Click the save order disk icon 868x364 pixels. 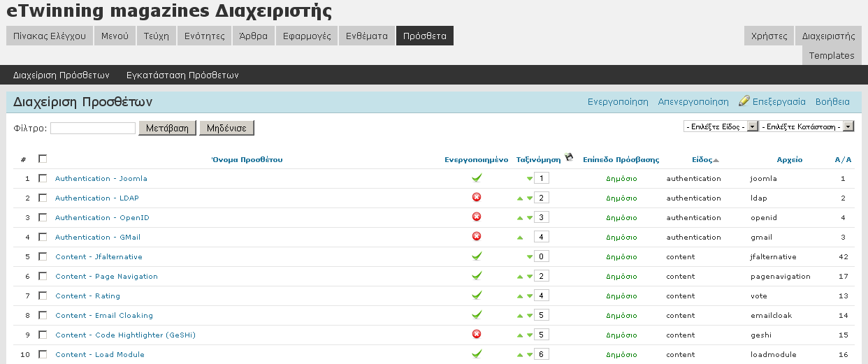569,157
